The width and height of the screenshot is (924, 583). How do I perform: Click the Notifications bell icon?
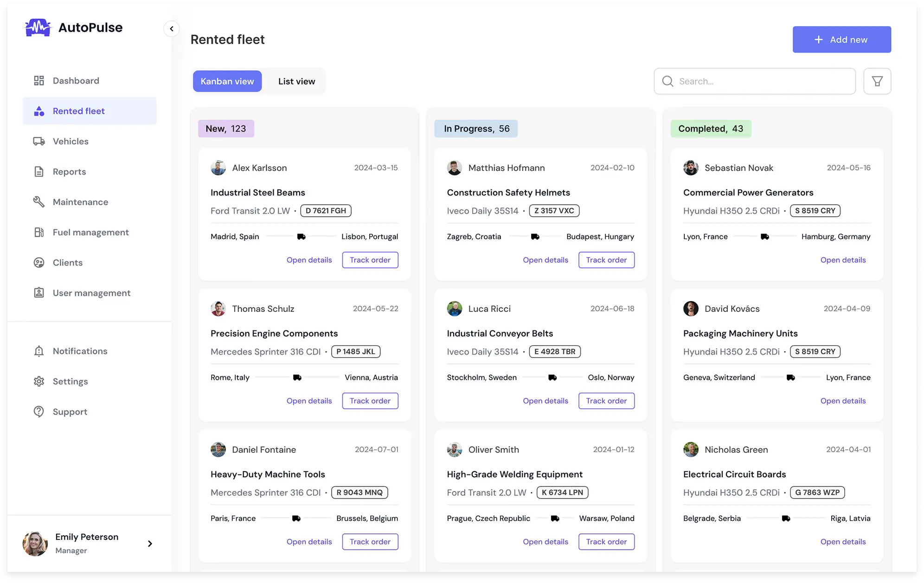click(39, 351)
